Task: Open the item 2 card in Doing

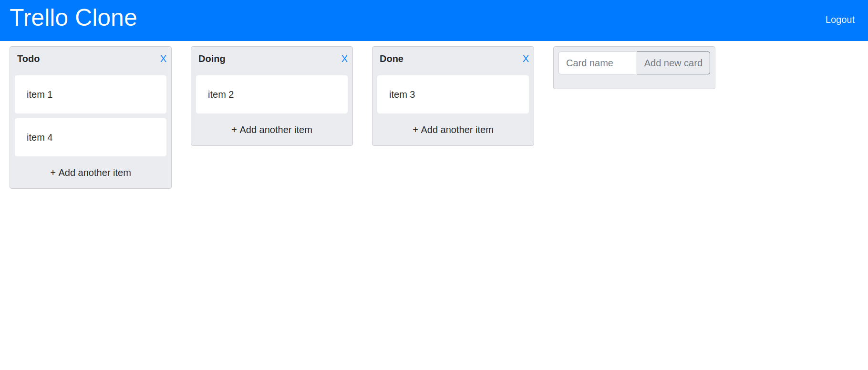Action: (x=272, y=94)
